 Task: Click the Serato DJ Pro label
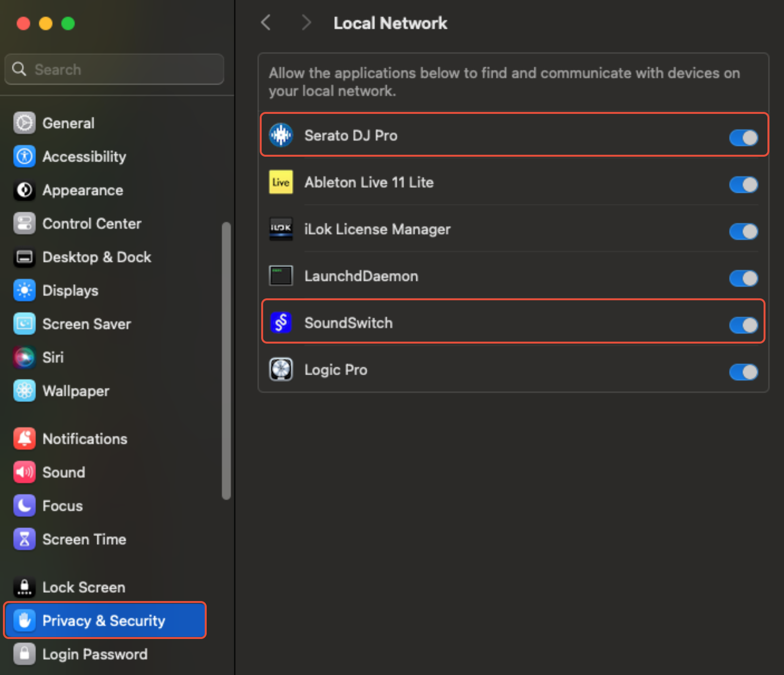[351, 135]
